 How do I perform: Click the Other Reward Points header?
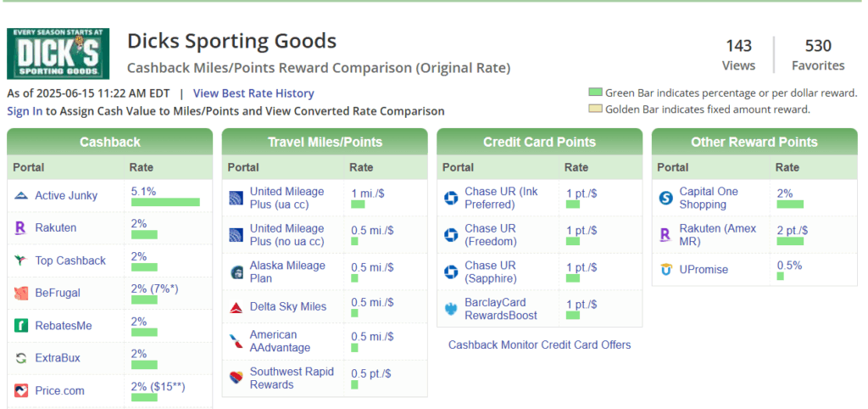(x=754, y=142)
